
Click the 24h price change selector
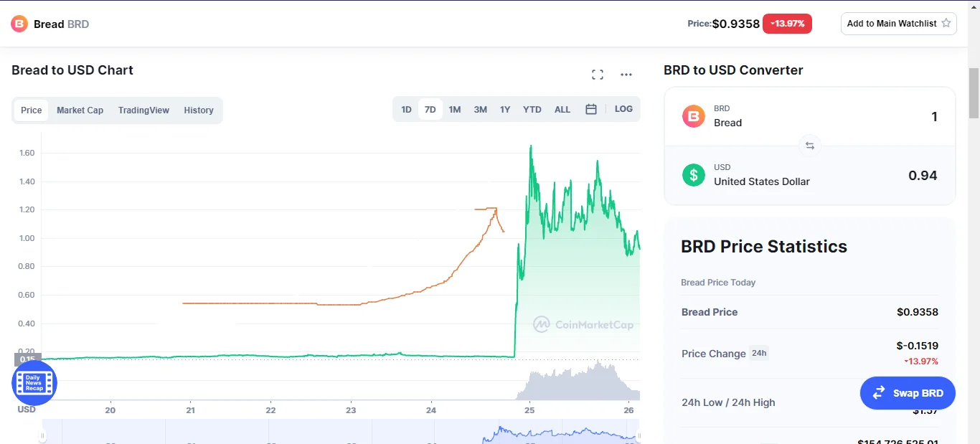point(758,353)
